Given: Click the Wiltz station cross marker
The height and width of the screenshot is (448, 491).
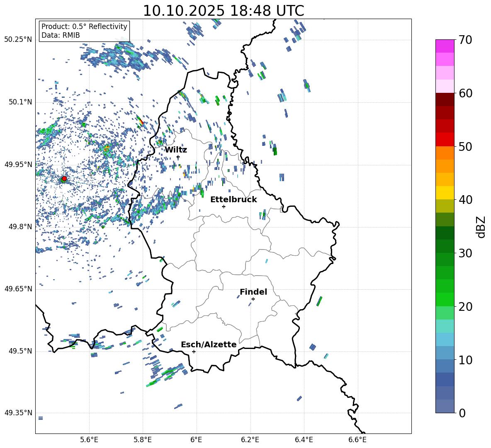Looking at the screenshot, I should coord(178,157).
